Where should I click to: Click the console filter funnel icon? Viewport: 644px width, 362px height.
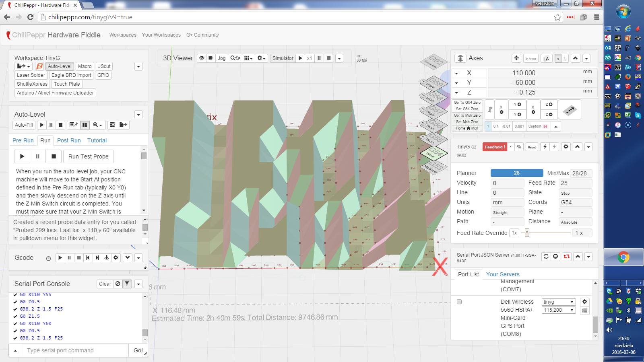coord(127,284)
